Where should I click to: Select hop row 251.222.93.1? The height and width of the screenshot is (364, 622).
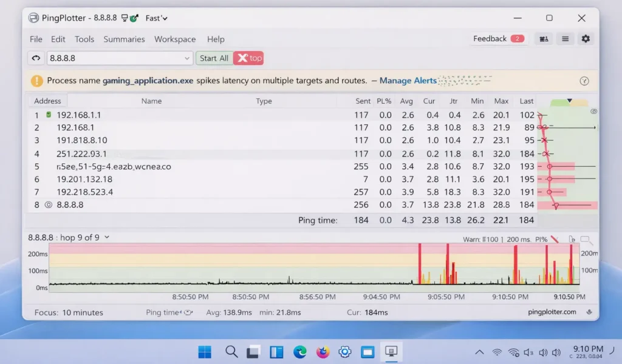point(282,153)
